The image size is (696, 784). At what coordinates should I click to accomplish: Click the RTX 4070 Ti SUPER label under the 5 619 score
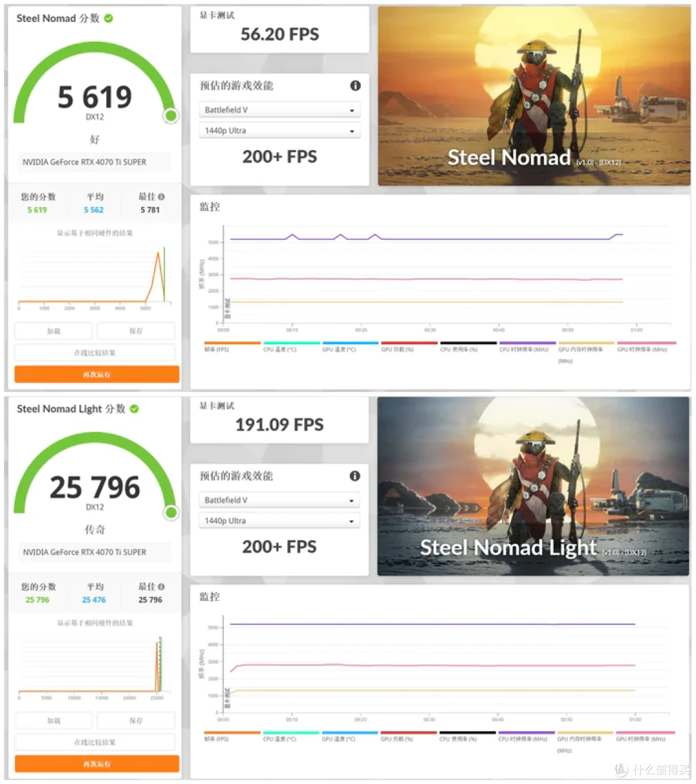pos(84,162)
